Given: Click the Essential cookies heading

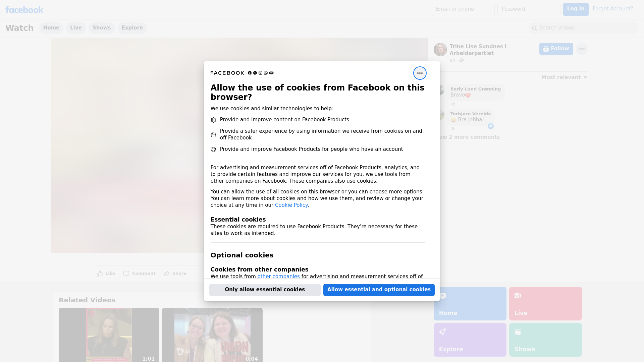Looking at the screenshot, I should pos(238,220).
